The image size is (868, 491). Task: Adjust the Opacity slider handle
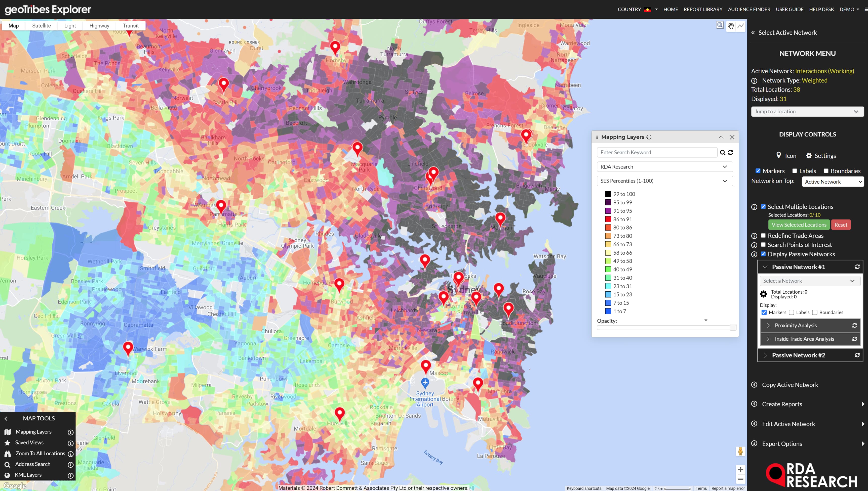pos(733,327)
